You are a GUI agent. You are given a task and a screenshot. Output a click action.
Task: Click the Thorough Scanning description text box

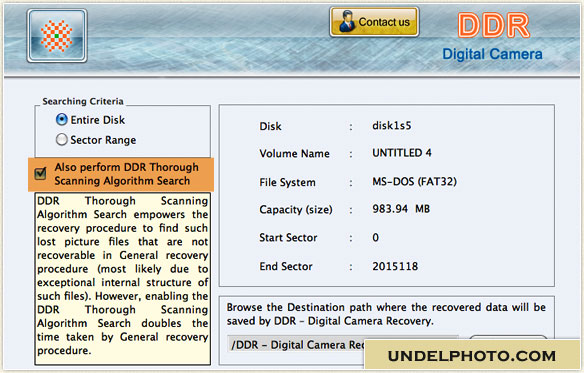[x=123, y=279]
